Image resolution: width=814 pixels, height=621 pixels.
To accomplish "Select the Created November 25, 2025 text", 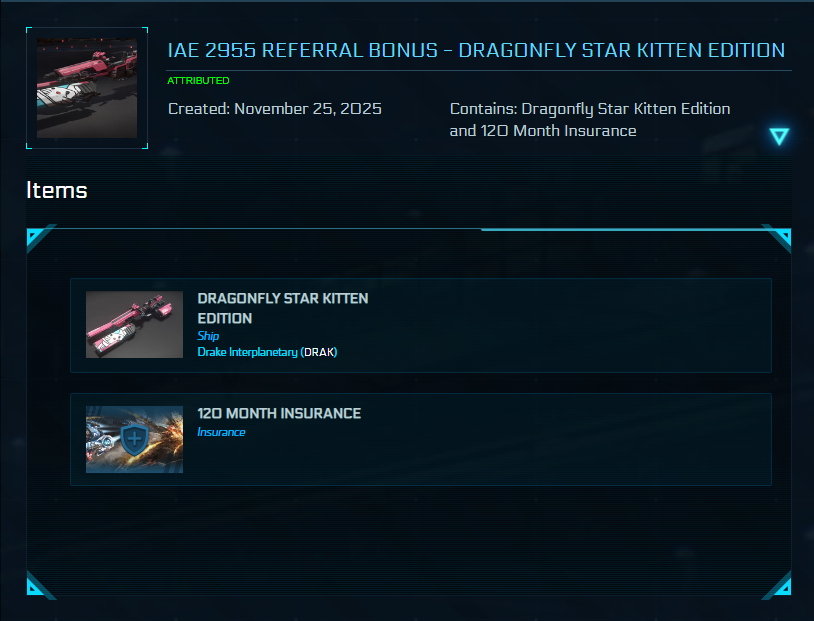I will point(275,109).
